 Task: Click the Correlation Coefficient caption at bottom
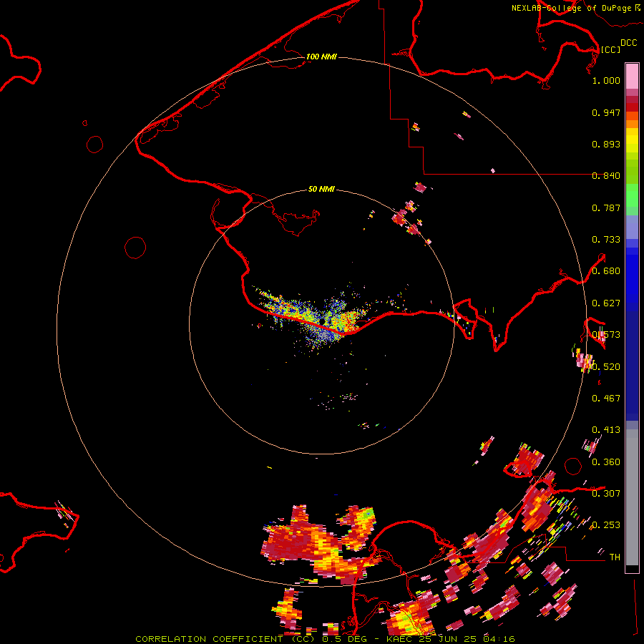point(325,639)
